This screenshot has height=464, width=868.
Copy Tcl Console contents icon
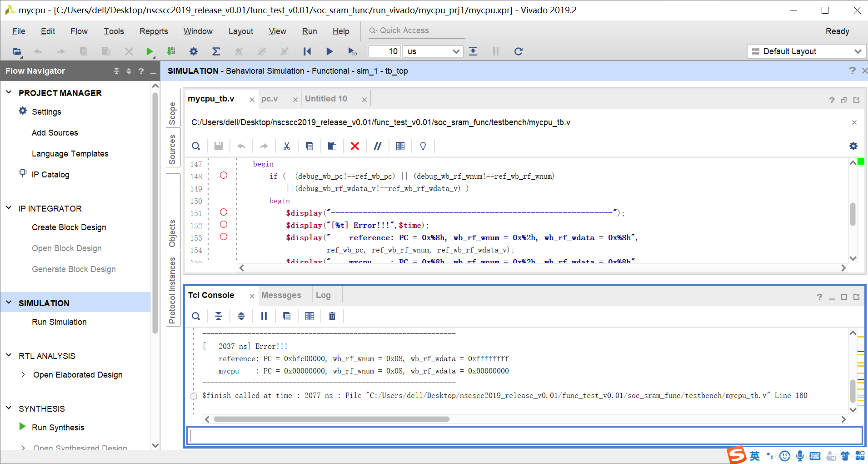coord(287,316)
